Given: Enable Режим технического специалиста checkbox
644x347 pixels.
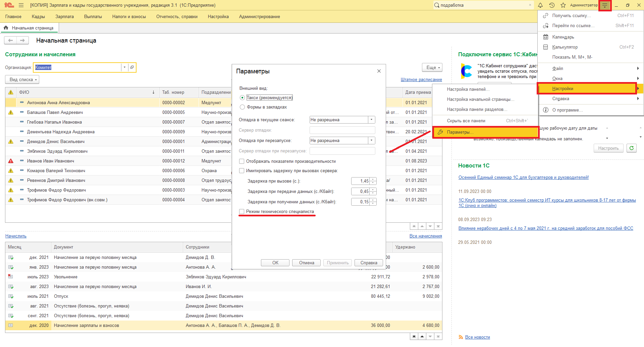Looking at the screenshot, I should (x=241, y=212).
